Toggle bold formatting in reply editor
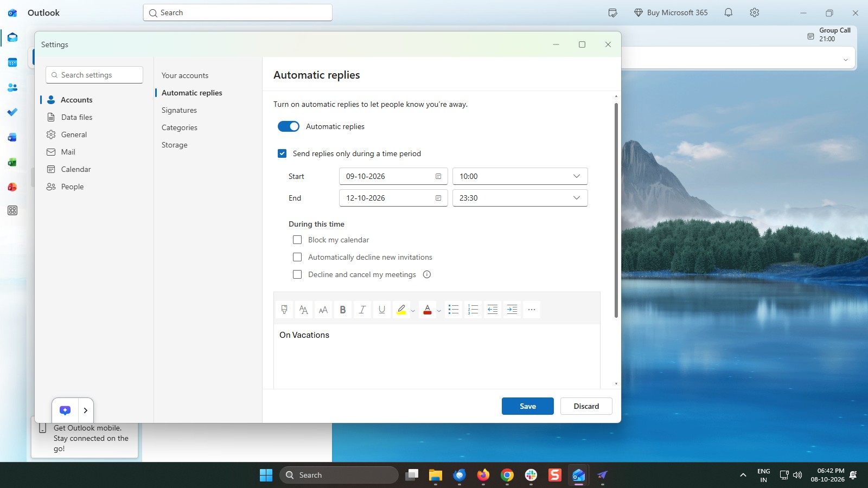The width and height of the screenshot is (868, 488). point(343,310)
